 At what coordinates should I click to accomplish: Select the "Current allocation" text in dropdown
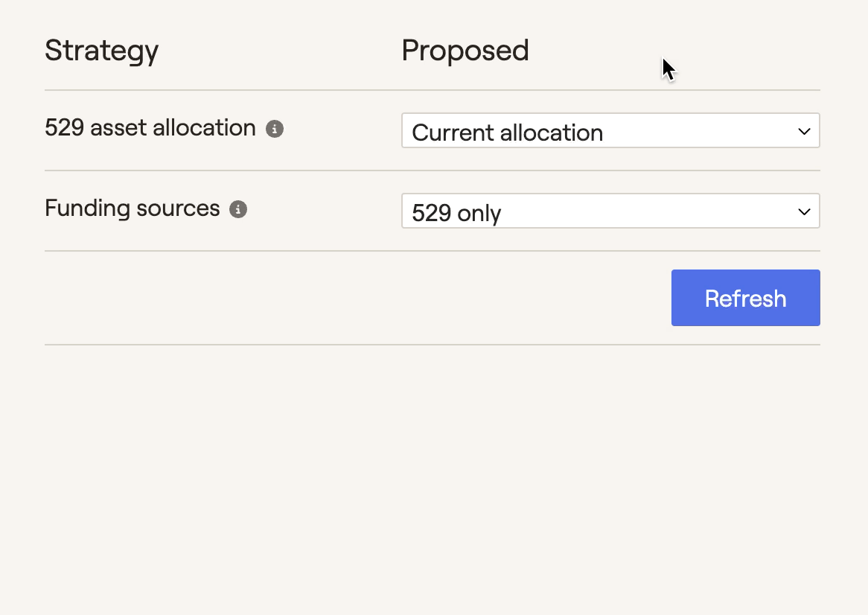tap(507, 133)
